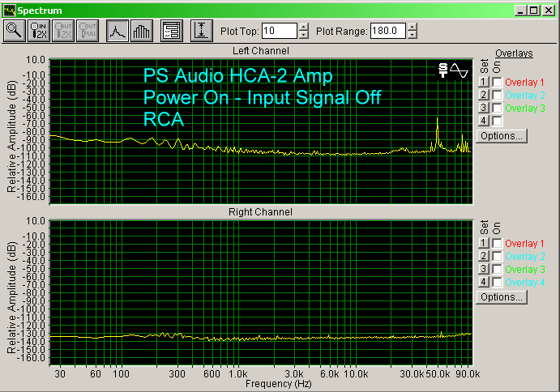Click the Zoom Out Full button

point(86,31)
